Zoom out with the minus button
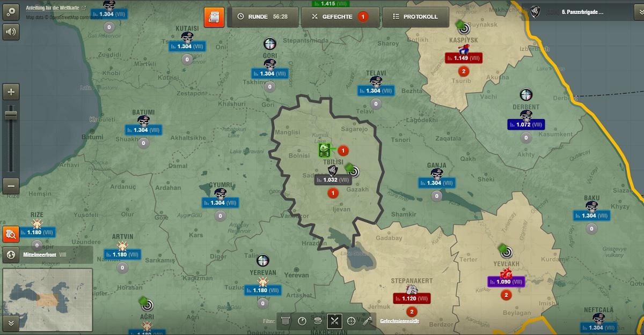The image size is (644, 335). (x=11, y=185)
